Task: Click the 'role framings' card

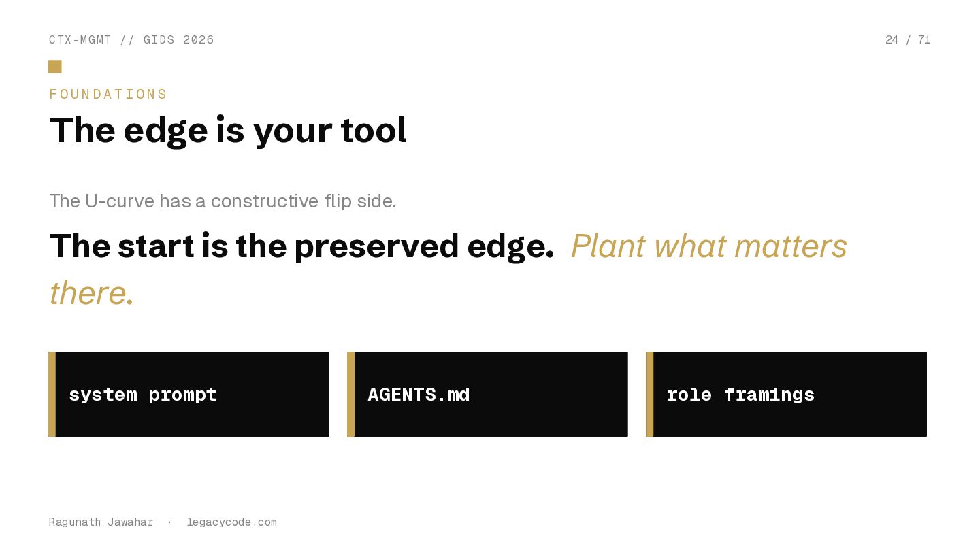Action: pos(789,395)
